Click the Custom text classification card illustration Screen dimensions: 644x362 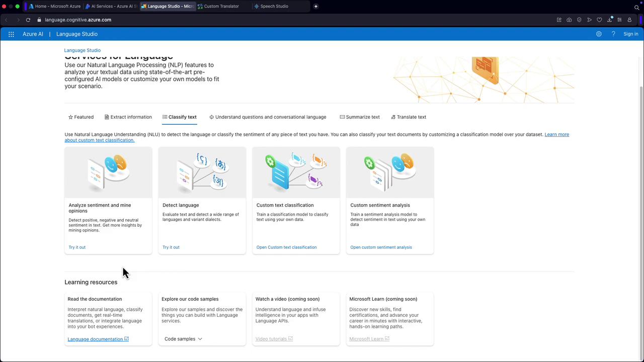click(x=296, y=172)
